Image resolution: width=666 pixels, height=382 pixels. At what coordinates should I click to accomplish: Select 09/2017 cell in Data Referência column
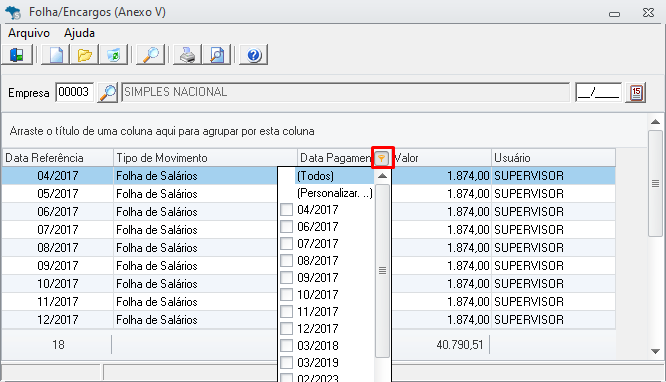tap(58, 266)
